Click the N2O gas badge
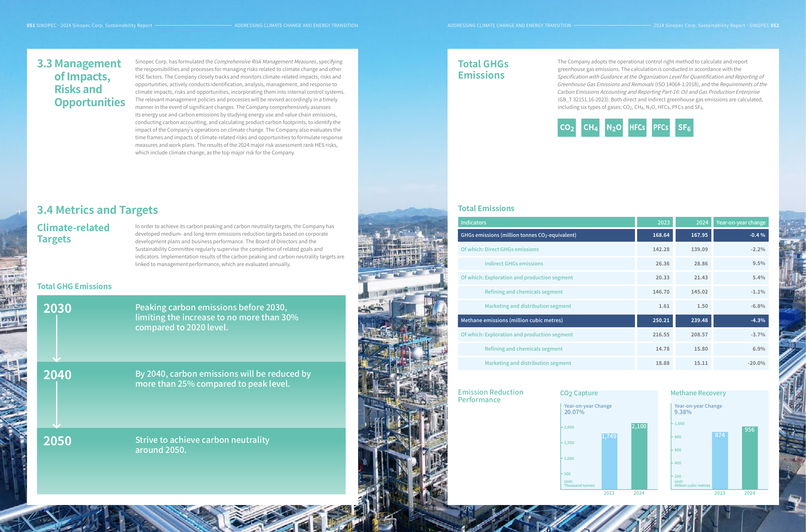806x532 pixels. (614, 128)
